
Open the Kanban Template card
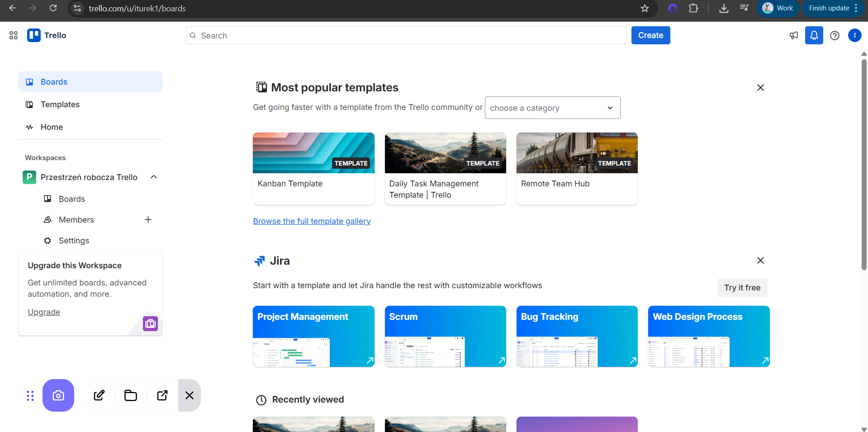click(x=313, y=169)
